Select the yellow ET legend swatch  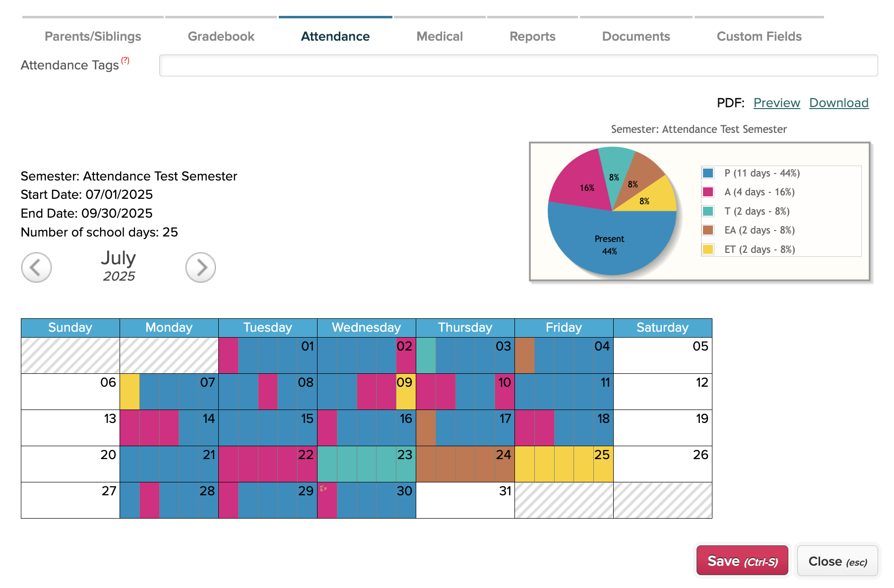[708, 249]
